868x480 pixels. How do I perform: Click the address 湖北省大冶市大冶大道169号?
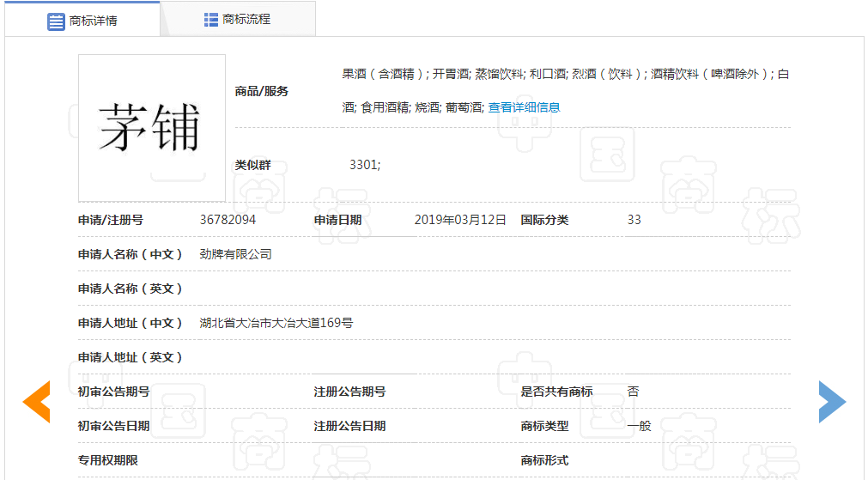[x=276, y=323]
